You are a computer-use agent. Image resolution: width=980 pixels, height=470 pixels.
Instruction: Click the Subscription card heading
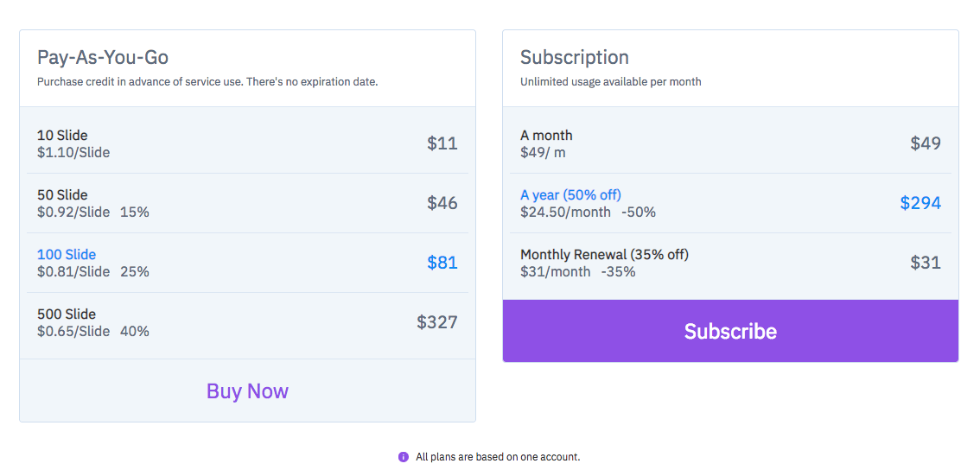pyautogui.click(x=575, y=58)
